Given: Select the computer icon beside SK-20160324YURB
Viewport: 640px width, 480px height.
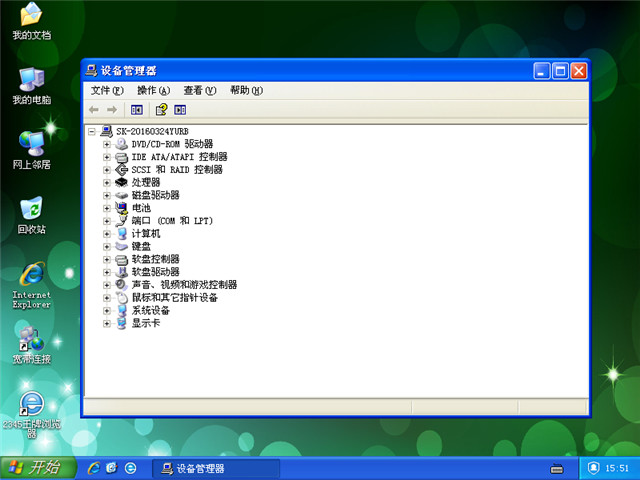Looking at the screenshot, I should (x=107, y=131).
